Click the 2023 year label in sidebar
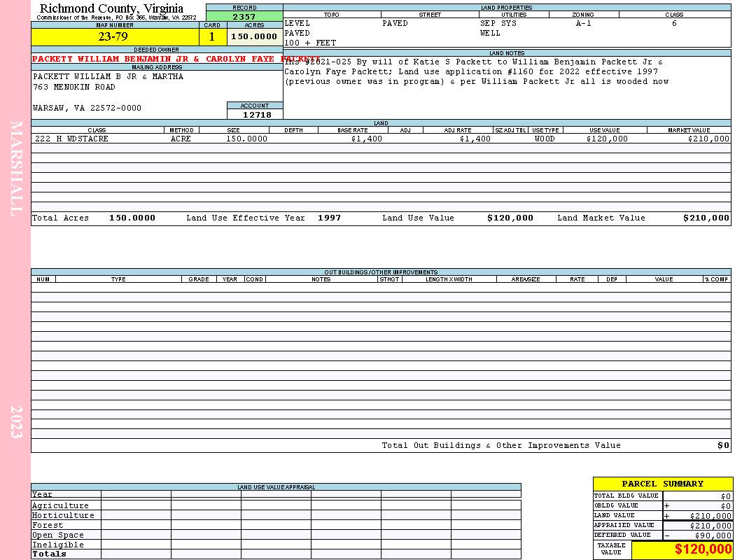 tap(16, 422)
